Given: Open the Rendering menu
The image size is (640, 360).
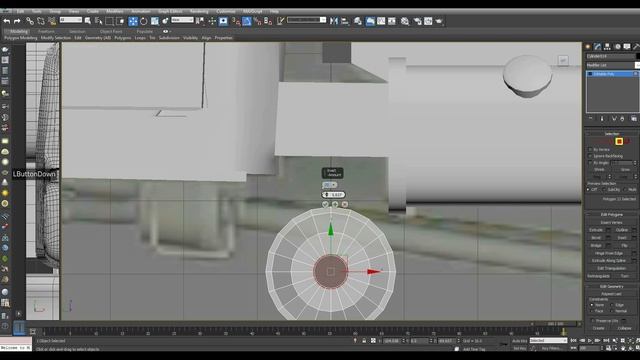Looking at the screenshot, I should click(x=199, y=11).
